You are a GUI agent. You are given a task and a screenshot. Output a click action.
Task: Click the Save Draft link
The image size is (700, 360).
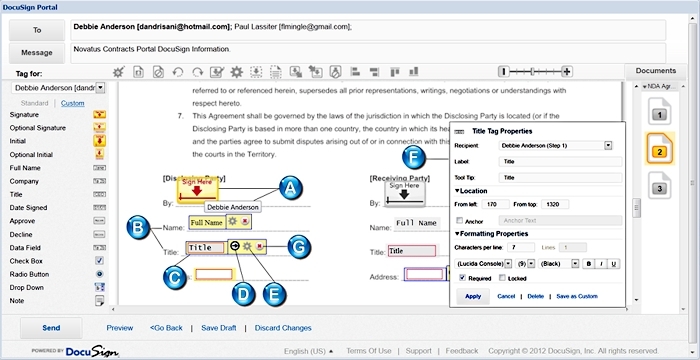219,328
